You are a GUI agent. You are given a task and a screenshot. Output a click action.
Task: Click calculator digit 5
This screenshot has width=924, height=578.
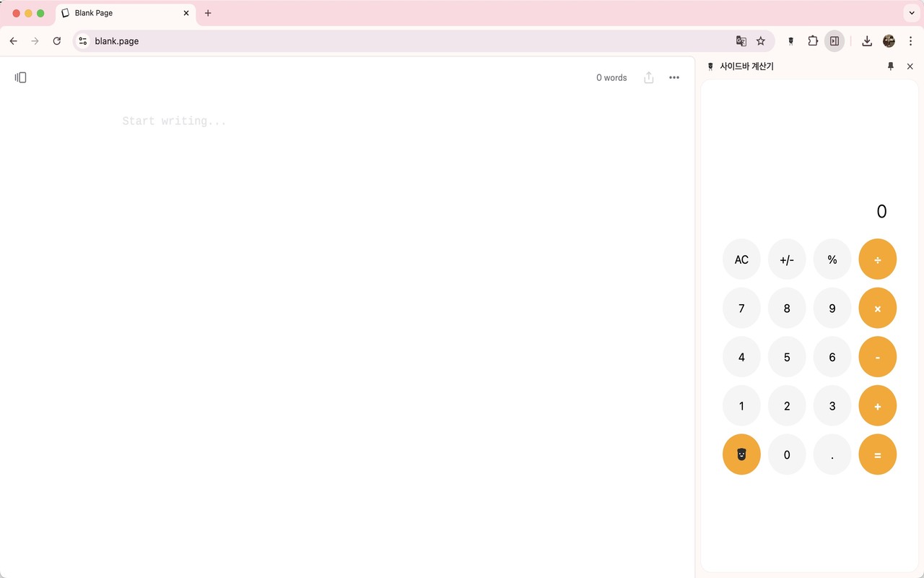(x=787, y=357)
